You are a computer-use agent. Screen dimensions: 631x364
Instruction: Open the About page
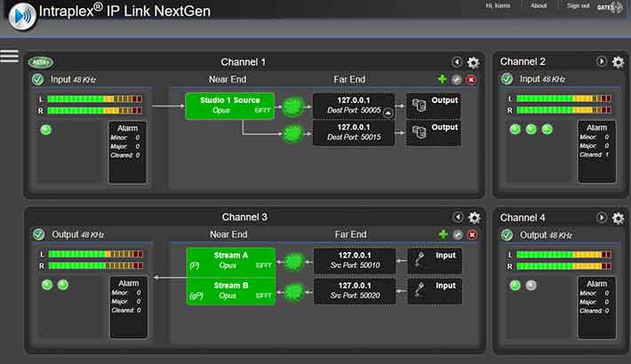539,5
